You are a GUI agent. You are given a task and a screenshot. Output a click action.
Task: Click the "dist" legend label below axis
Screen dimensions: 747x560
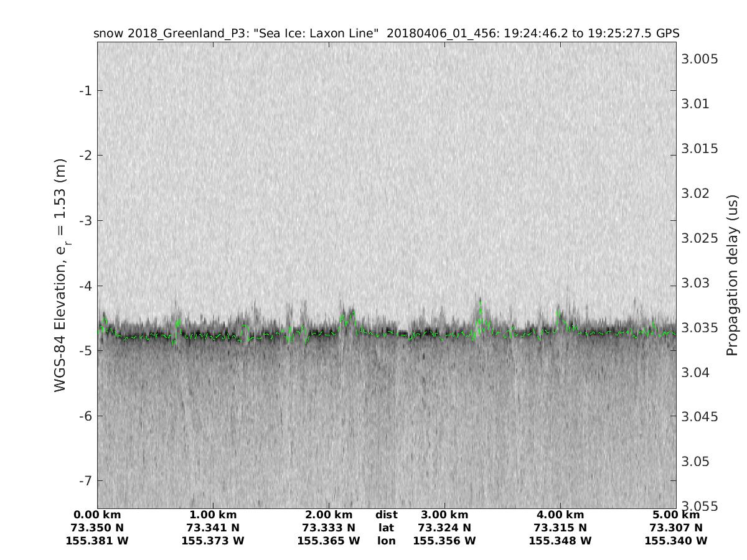point(386,515)
